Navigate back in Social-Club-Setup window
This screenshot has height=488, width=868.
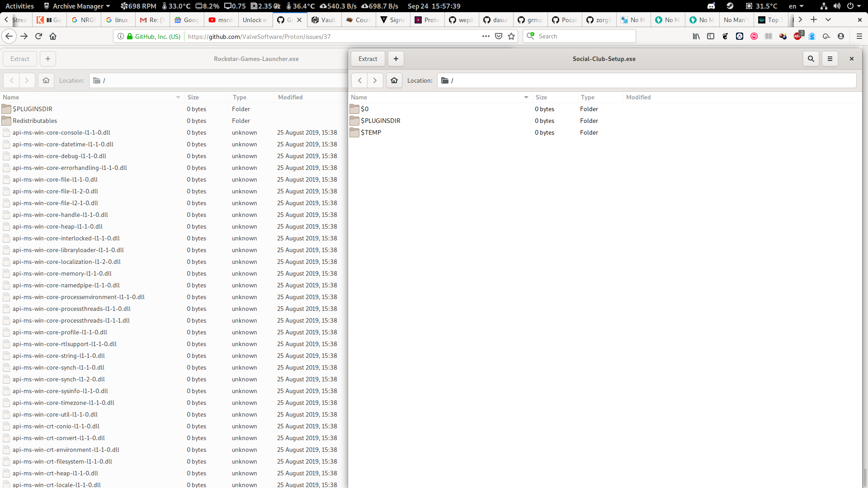coord(360,80)
